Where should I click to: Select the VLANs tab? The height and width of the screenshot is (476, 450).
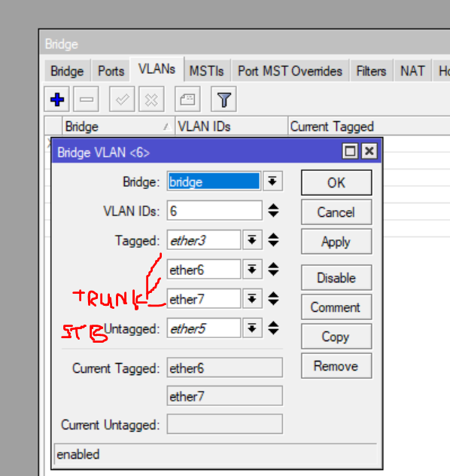tap(157, 69)
